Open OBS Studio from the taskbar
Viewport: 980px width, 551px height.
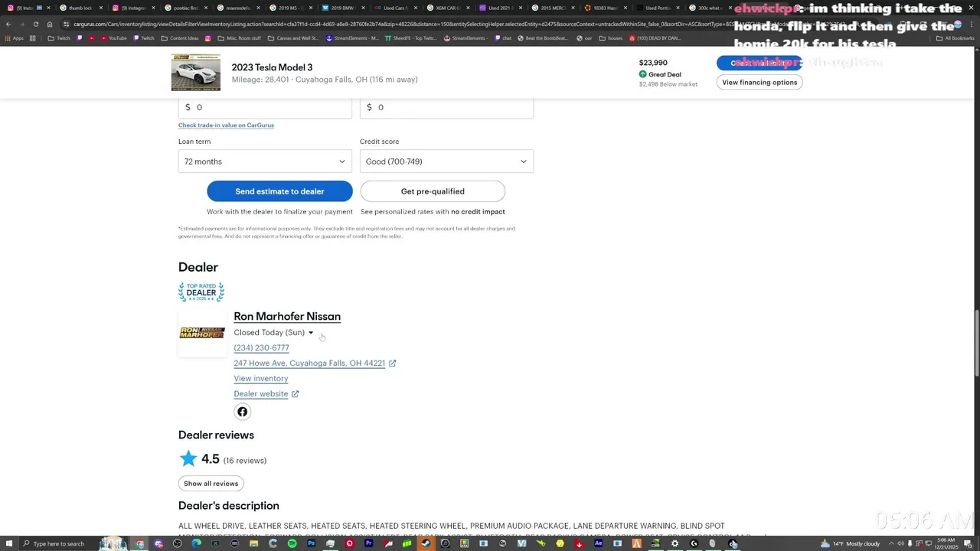click(x=177, y=543)
